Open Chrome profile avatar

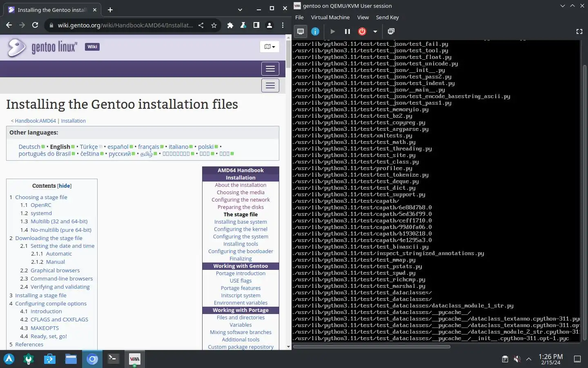(x=269, y=25)
